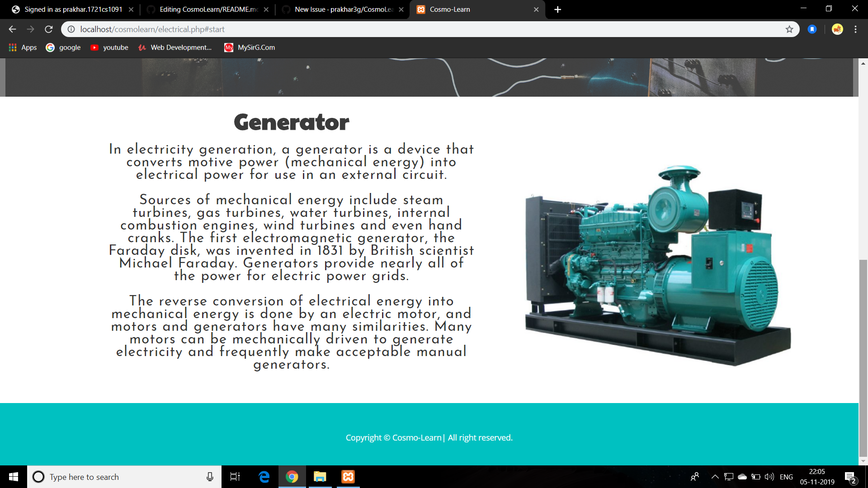This screenshot has height=488, width=868.
Task: Click the site info icon in the address bar
Action: pyautogui.click(x=71, y=29)
